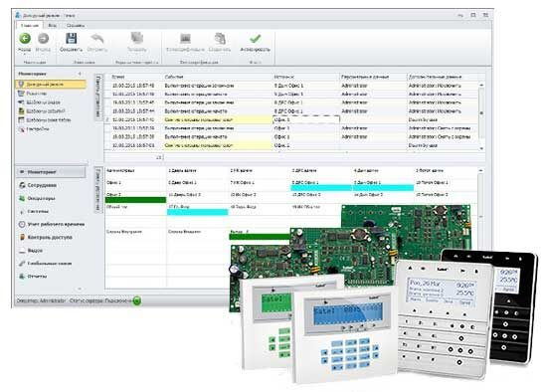Click the greyed Отменить undo arrow
The height and width of the screenshot is (392, 545).
97,38
